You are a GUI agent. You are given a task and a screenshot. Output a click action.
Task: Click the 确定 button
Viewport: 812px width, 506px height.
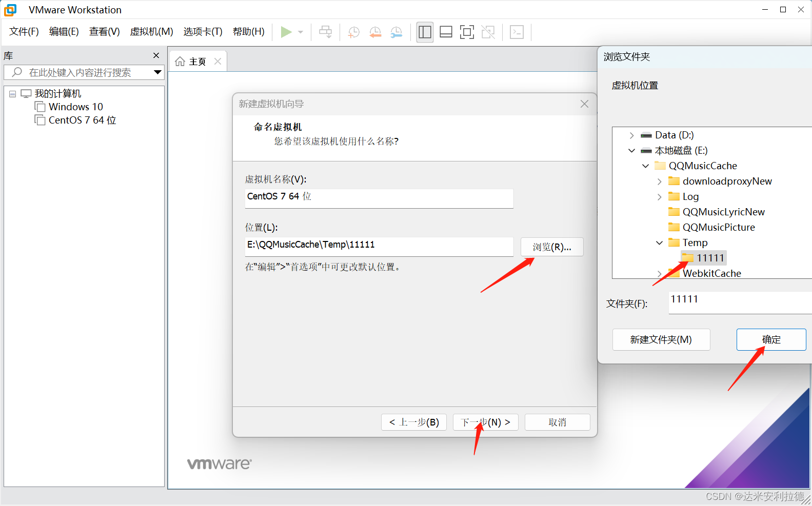(771, 339)
